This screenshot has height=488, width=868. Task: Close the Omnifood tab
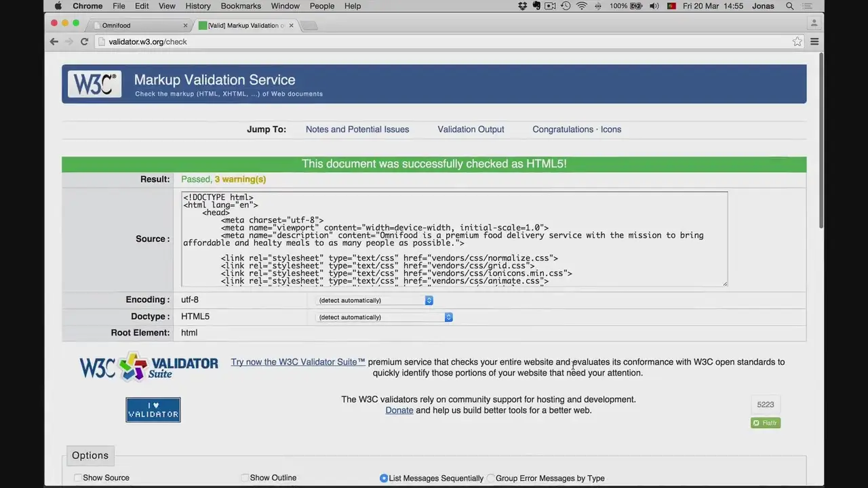(185, 26)
